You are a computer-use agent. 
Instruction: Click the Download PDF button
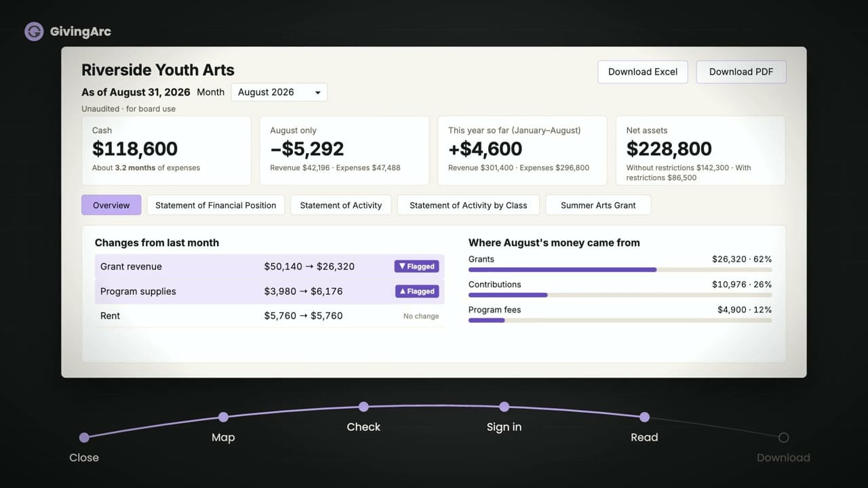coord(741,72)
